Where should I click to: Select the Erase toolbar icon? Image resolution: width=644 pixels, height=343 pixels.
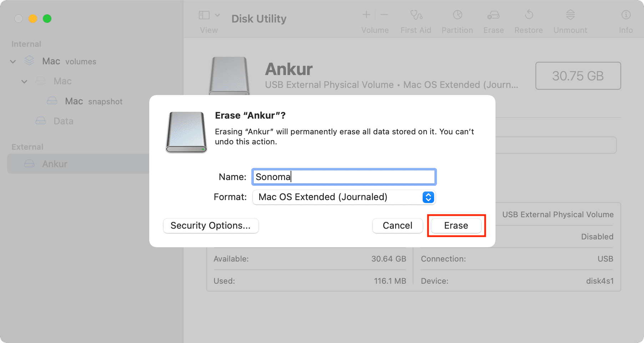click(493, 15)
